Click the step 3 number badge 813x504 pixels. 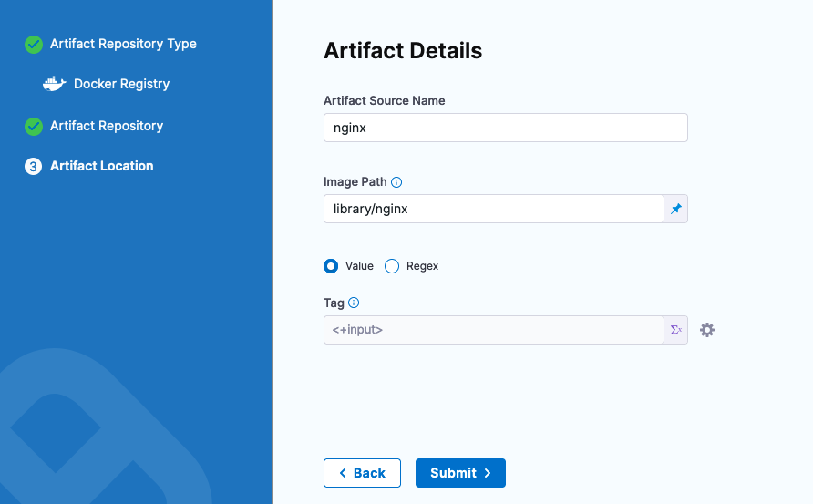[x=34, y=167]
